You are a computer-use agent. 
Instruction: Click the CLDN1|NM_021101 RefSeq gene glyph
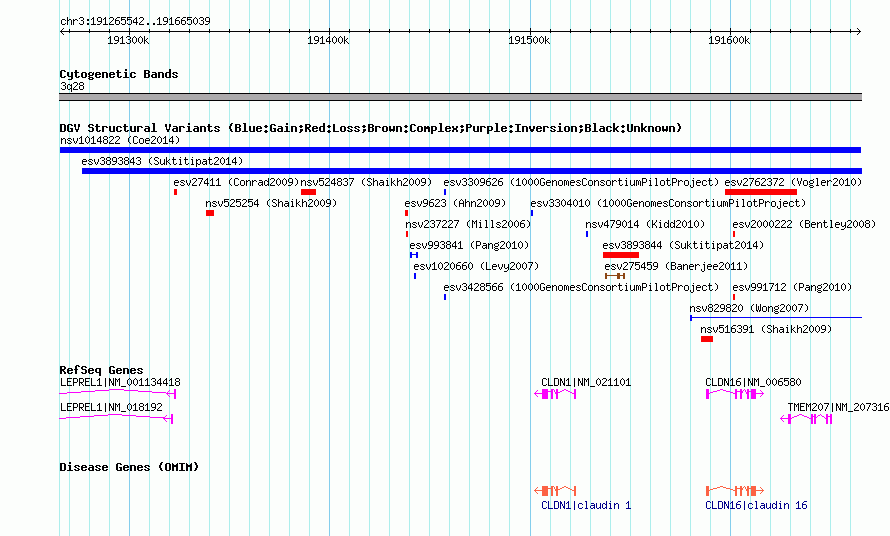coord(556,394)
